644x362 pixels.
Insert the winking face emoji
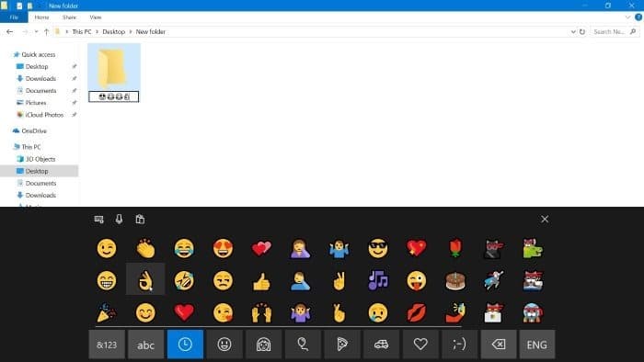107,248
